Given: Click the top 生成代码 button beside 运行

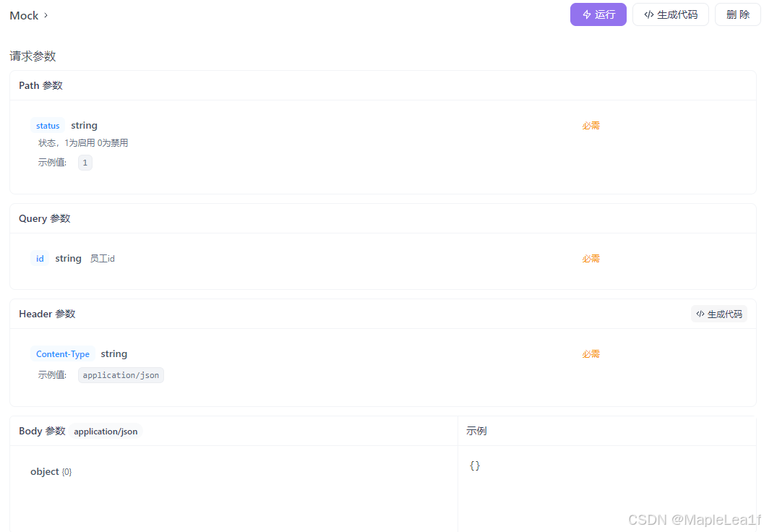Looking at the screenshot, I should click(671, 14).
